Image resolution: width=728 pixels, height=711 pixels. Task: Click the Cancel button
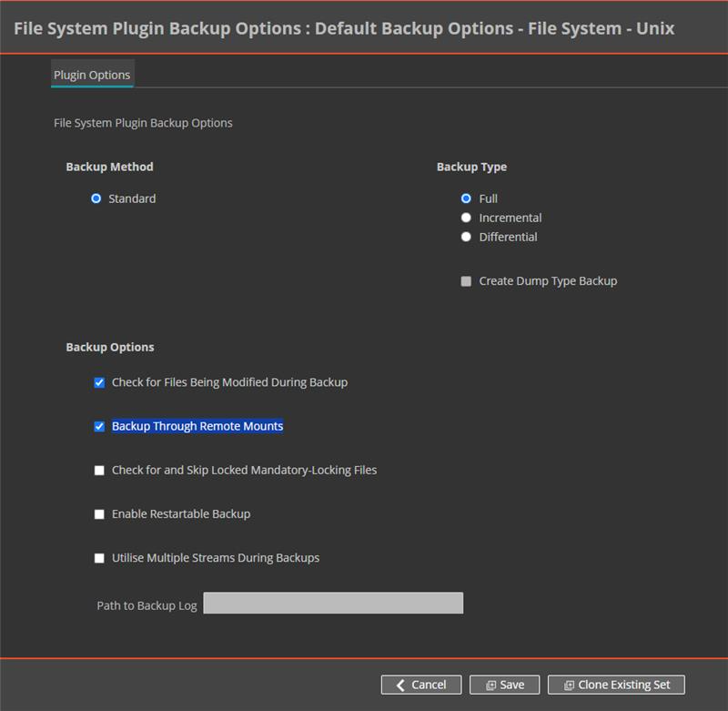(x=420, y=685)
